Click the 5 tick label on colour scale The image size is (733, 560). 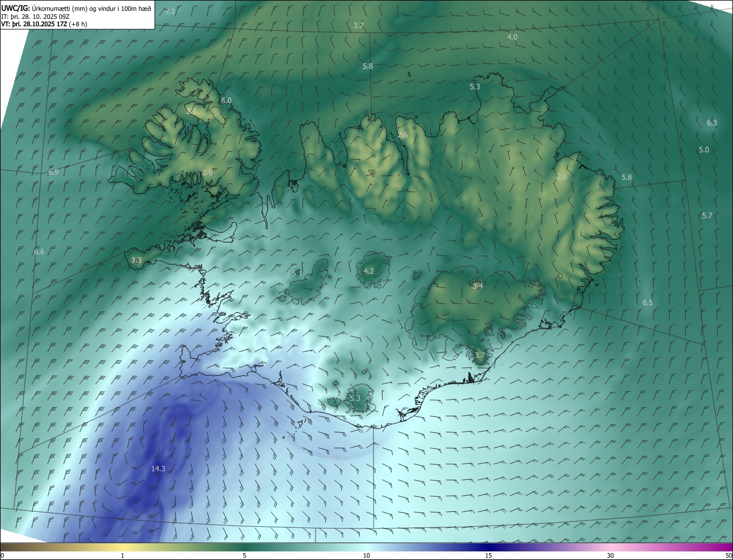point(245,555)
